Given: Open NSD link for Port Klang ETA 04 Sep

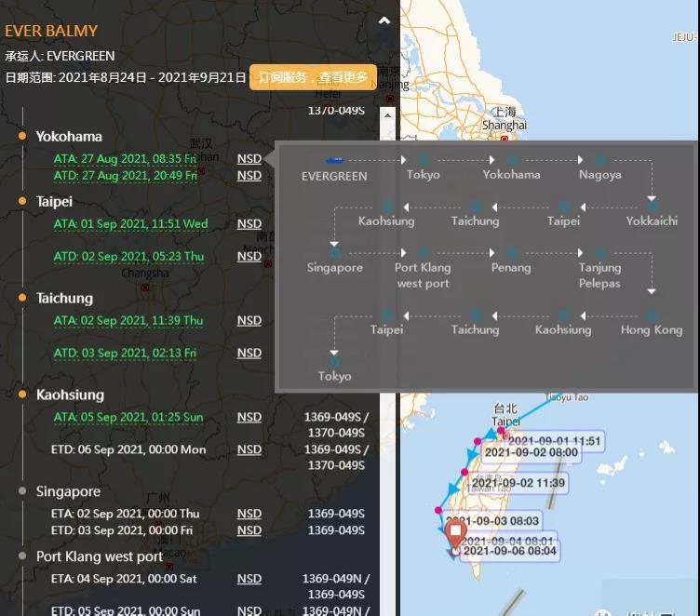Looking at the screenshot, I should point(249,579).
